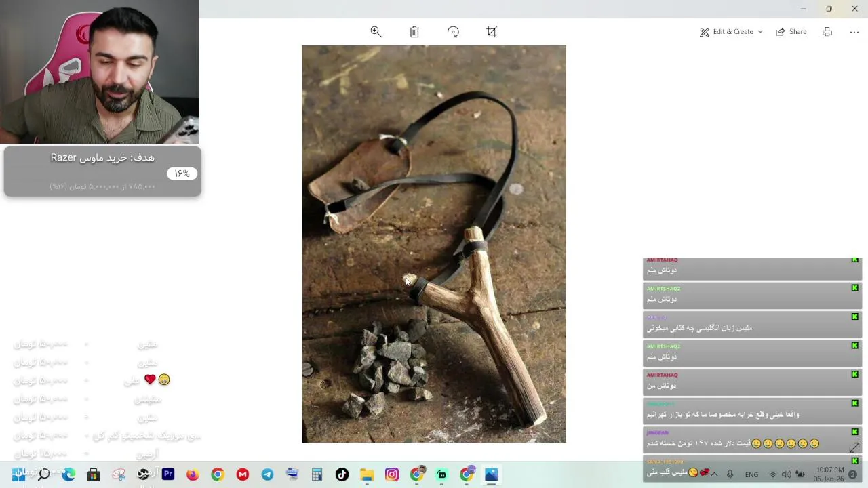Click the slingshot photo in the viewer
The height and width of the screenshot is (488, 868).
point(434,244)
